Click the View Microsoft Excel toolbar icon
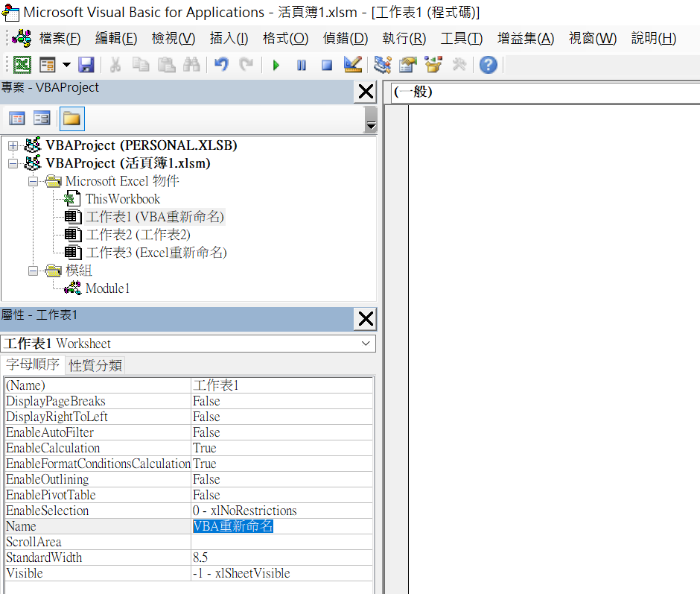700x594 pixels. 22,66
